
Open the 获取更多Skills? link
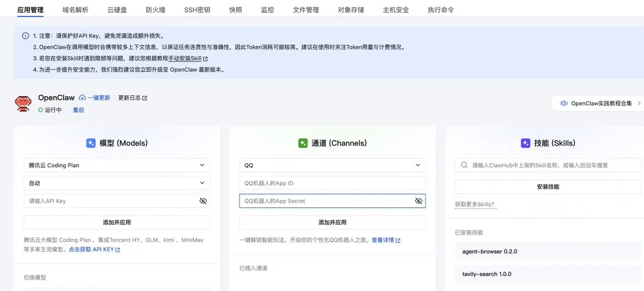click(475, 204)
